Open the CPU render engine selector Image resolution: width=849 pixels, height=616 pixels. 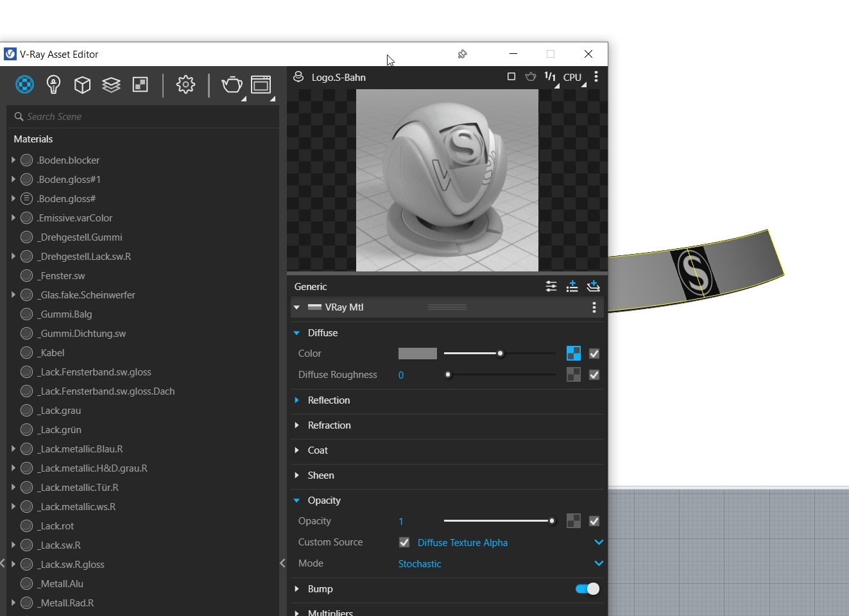pyautogui.click(x=572, y=77)
